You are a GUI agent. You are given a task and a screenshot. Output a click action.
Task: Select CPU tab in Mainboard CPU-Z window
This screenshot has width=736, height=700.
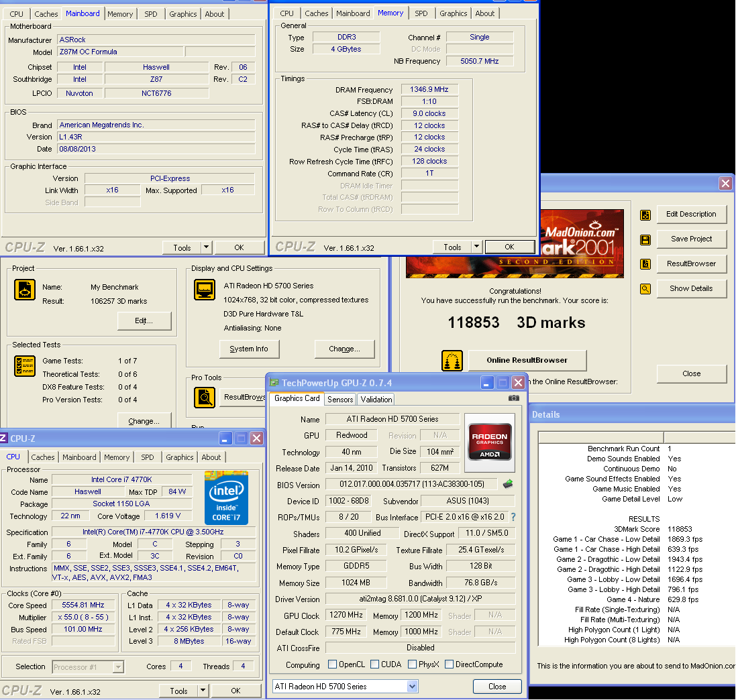pos(16,14)
